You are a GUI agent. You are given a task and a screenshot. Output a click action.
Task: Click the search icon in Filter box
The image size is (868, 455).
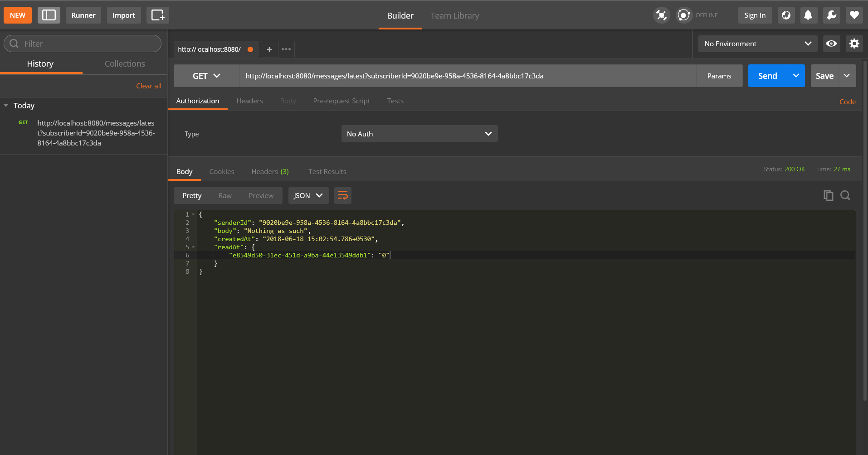click(14, 44)
